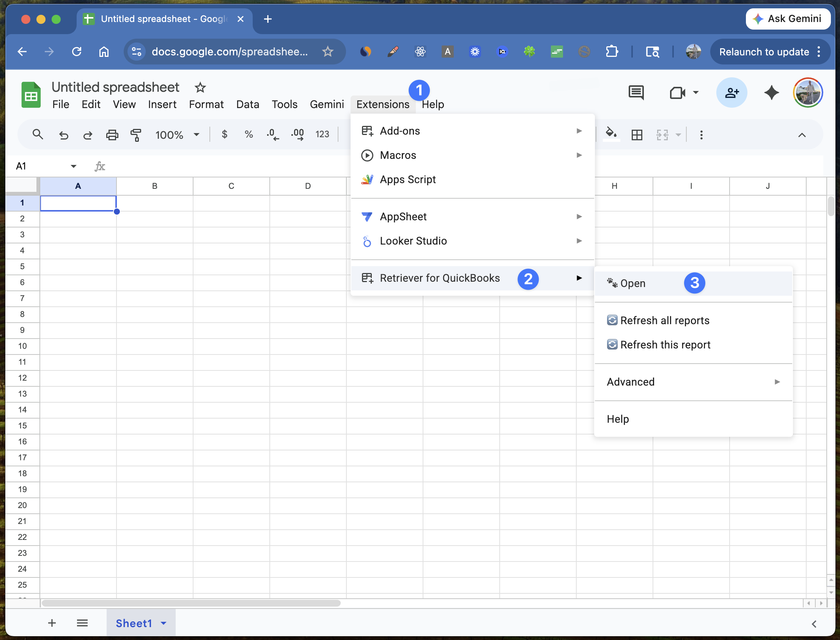This screenshot has width=840, height=640.
Task: Click the Gemini sparkle icon in header
Action: 771,93
